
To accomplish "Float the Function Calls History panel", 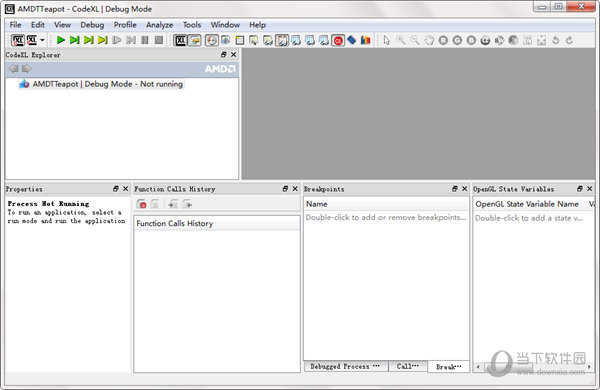I will coord(285,189).
